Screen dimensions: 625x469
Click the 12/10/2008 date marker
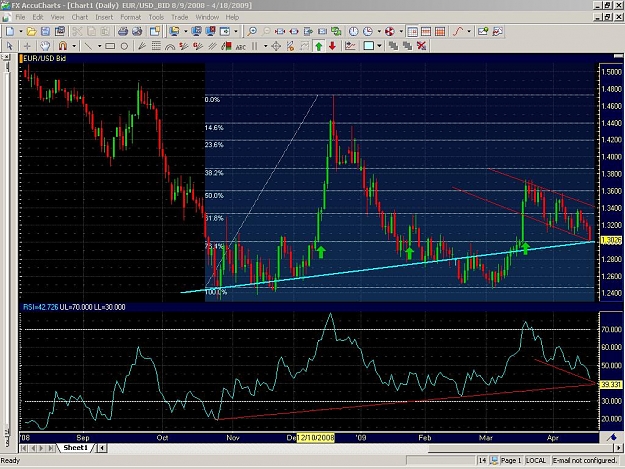coord(315,438)
